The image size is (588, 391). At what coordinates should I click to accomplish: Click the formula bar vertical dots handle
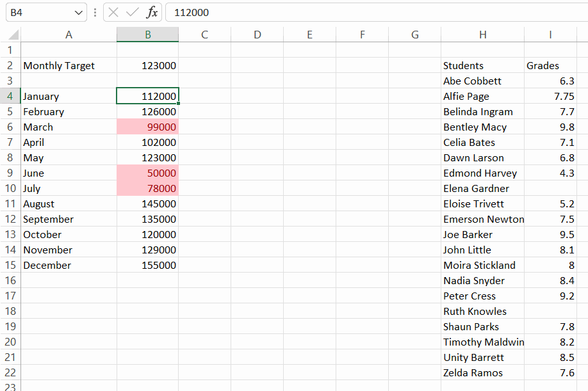(x=95, y=12)
